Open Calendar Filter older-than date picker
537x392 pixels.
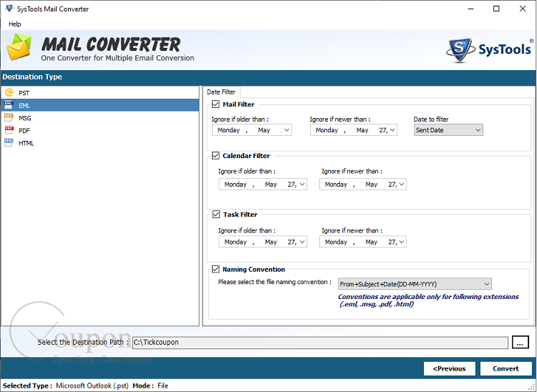click(302, 185)
